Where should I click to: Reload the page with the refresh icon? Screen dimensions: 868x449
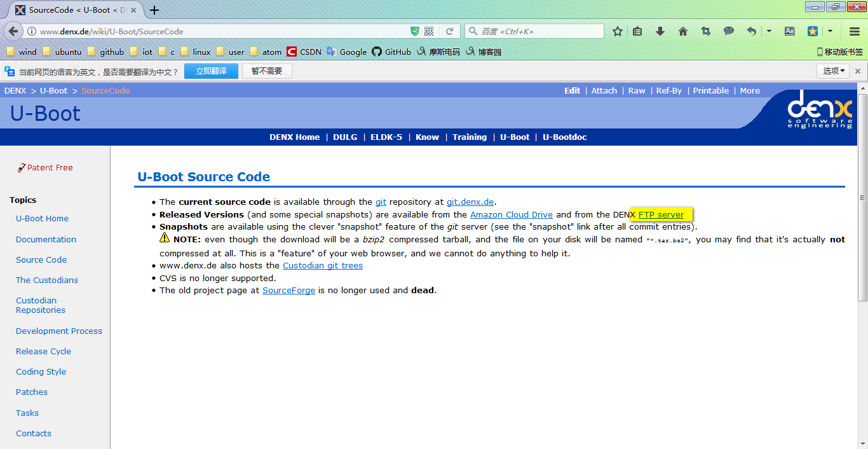click(449, 31)
